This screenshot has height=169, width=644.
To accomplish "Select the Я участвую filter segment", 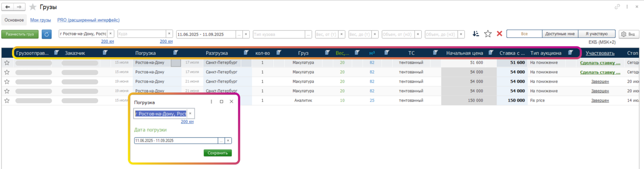I will (596, 34).
